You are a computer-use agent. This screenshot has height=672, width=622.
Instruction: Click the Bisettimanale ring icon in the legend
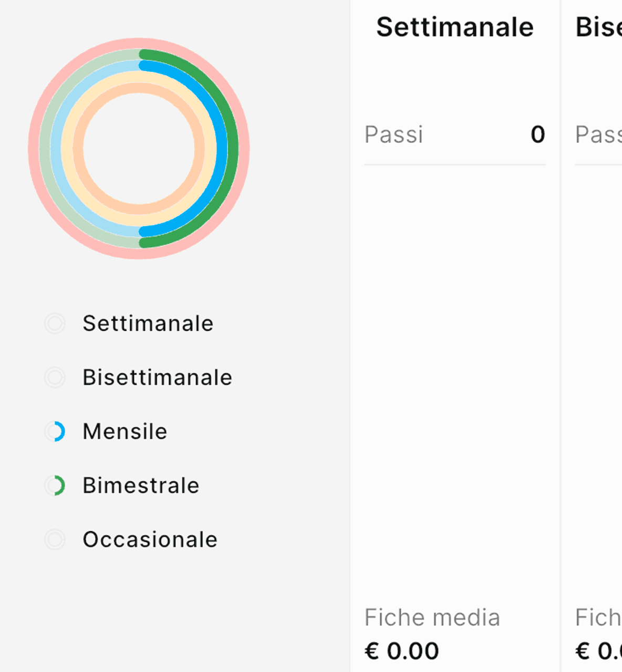point(55,377)
